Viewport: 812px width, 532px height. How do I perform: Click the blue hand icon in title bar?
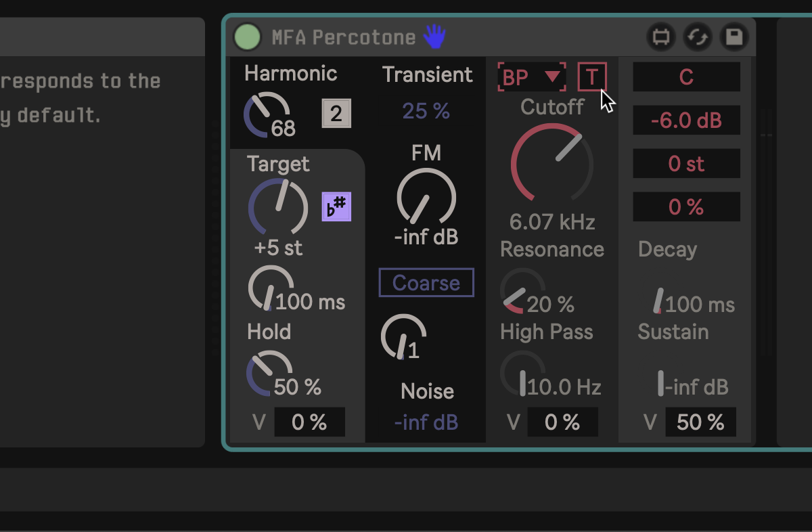click(x=434, y=37)
